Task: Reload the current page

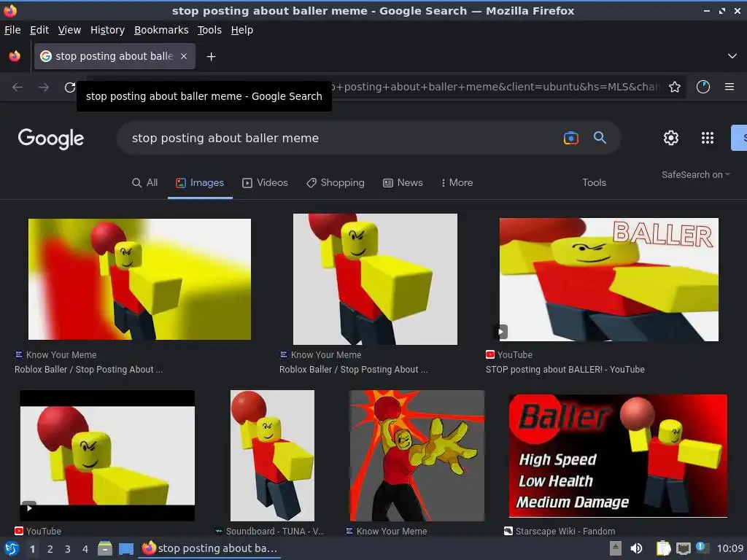Action: tap(69, 87)
